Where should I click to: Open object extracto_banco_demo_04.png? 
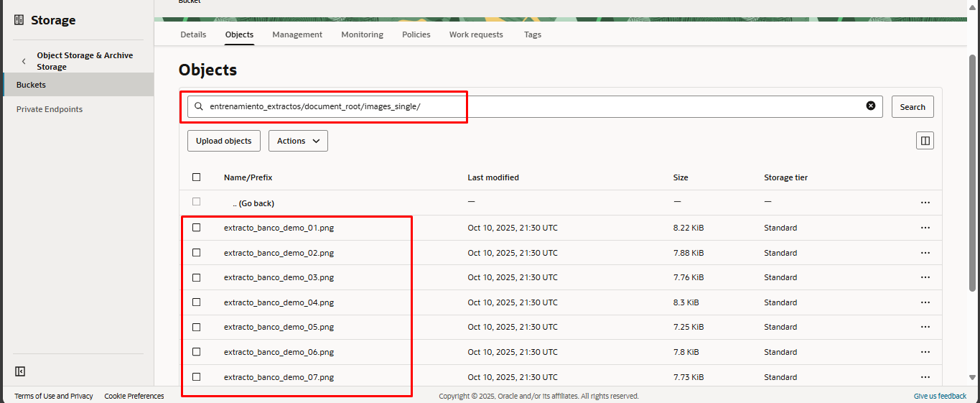pyautogui.click(x=279, y=302)
